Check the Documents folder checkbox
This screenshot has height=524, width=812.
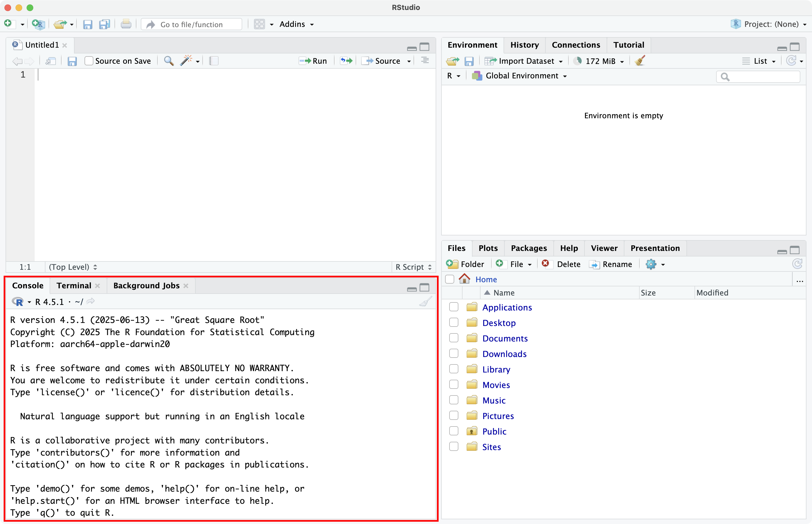point(454,338)
